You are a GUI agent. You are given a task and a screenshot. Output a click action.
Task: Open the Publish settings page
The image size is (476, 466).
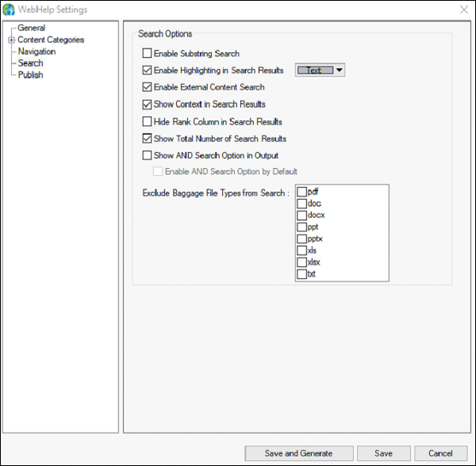(30, 74)
